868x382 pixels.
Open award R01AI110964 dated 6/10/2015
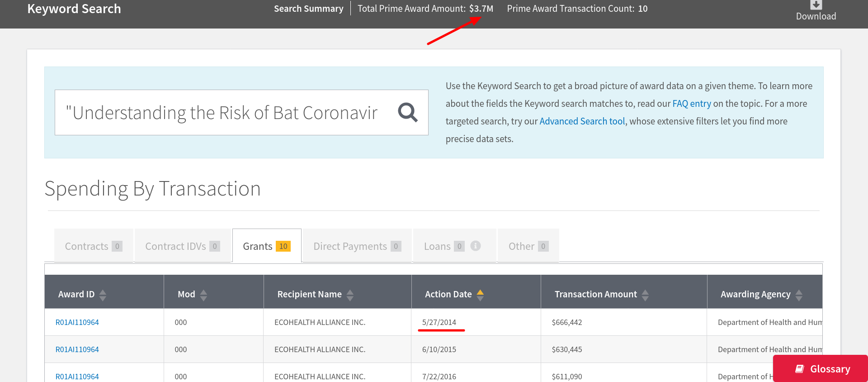[77, 349]
